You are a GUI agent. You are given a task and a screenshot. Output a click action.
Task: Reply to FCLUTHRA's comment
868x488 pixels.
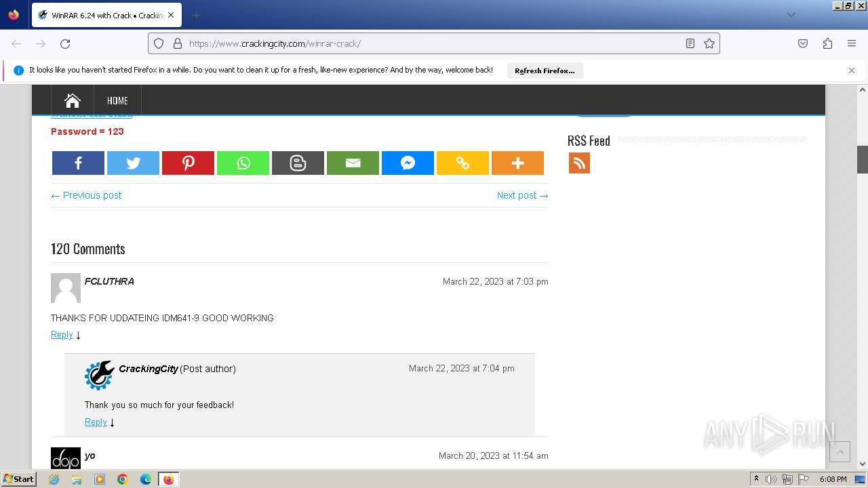(62, 335)
